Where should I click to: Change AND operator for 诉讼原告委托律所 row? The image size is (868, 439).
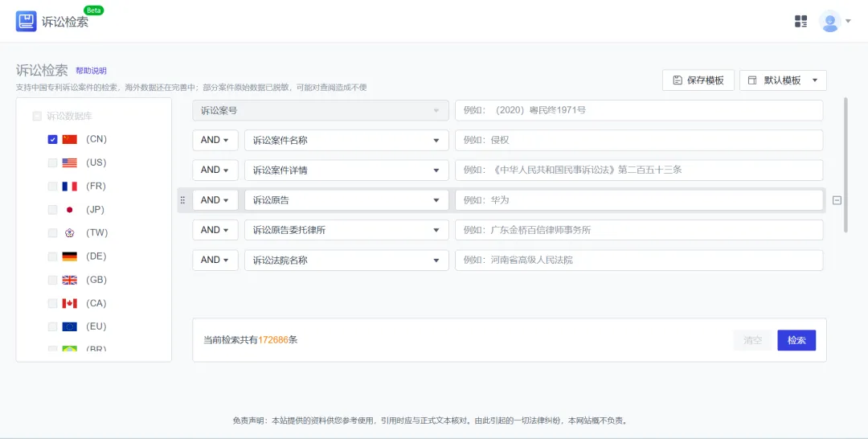coord(215,230)
